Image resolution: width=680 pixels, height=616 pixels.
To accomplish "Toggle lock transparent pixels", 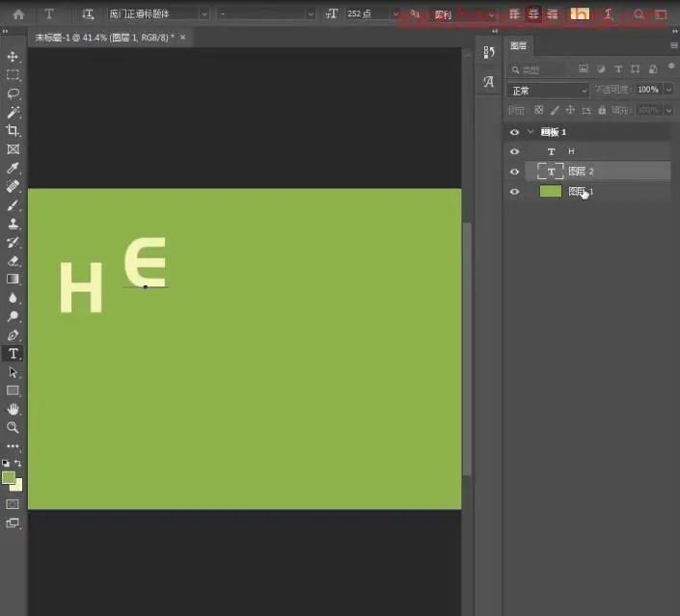I will point(538,110).
